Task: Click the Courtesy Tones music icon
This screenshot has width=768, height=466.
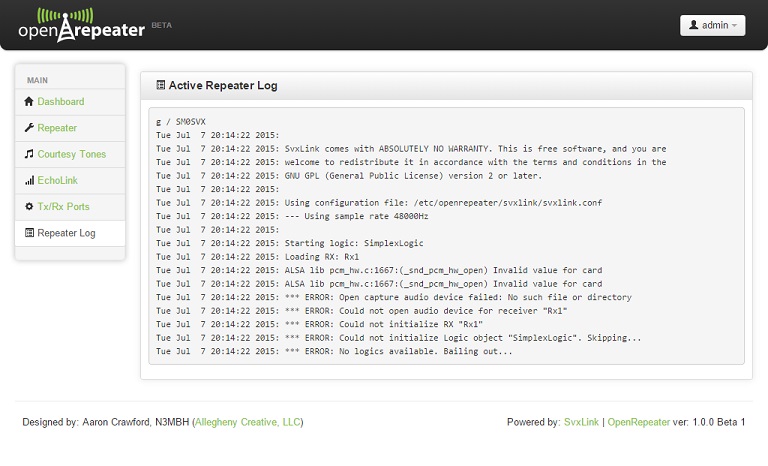Action: pos(29,155)
